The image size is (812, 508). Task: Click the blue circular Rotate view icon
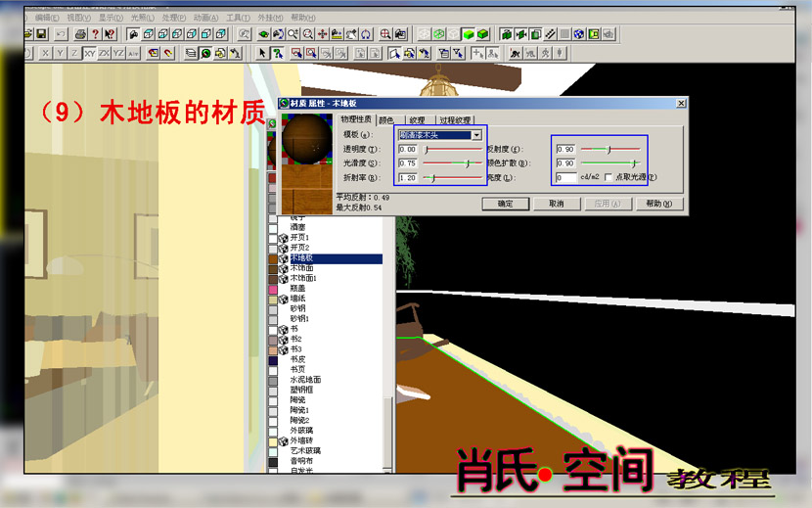[366, 34]
